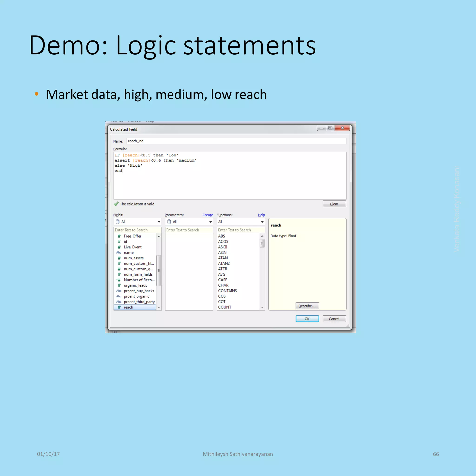Clear the formula with Clear button
The height and width of the screenshot is (476, 476).
[x=334, y=204]
